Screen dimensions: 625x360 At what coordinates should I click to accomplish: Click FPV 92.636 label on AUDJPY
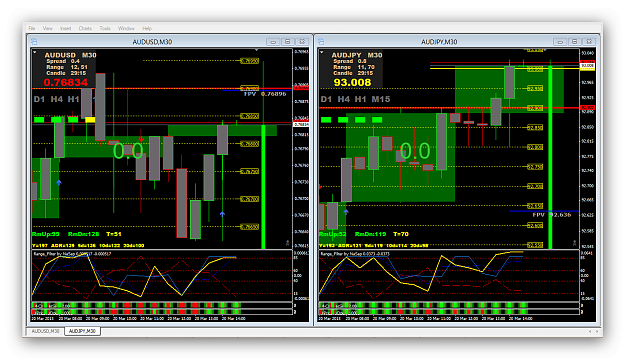coord(552,215)
